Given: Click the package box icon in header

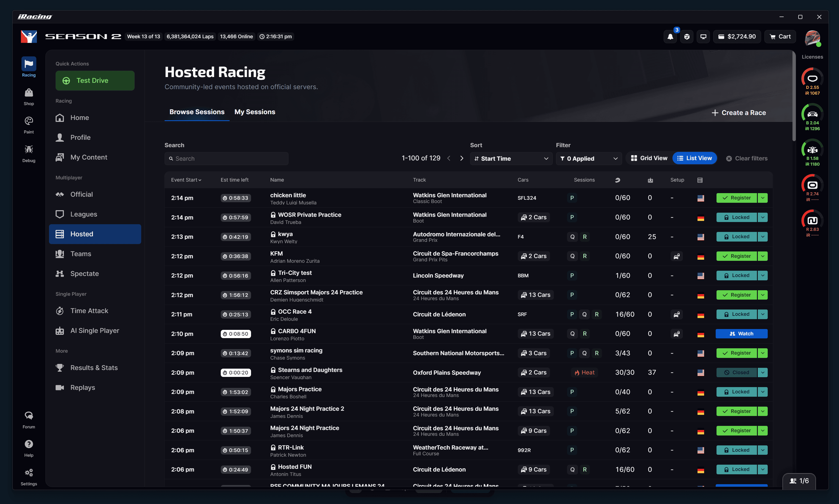Looking at the screenshot, I should tap(687, 37).
